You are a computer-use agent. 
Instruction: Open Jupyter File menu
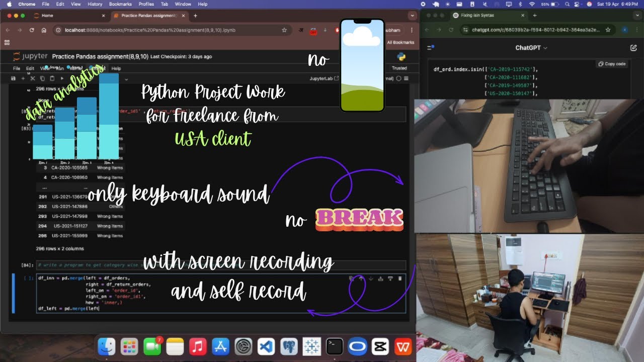coord(17,68)
